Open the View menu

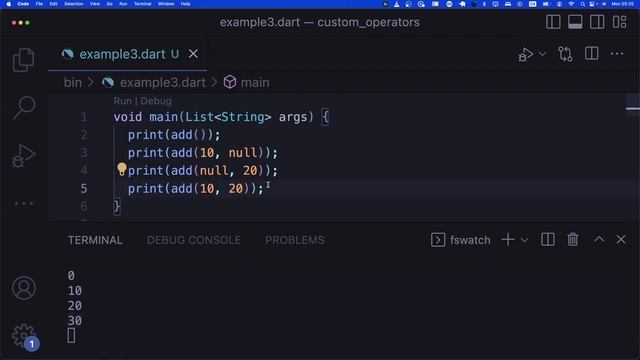coord(95,4)
